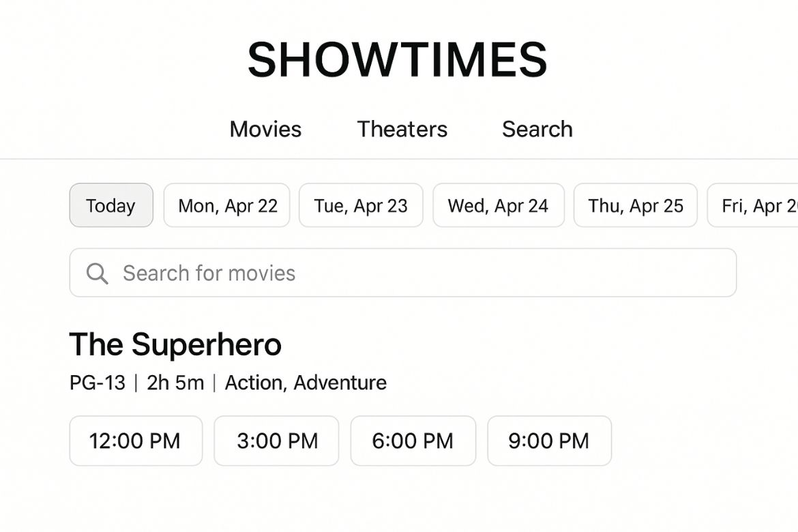Screen dimensions: 798x532
Task: Show showtimes for Thu, Apr 25
Action: tap(636, 205)
